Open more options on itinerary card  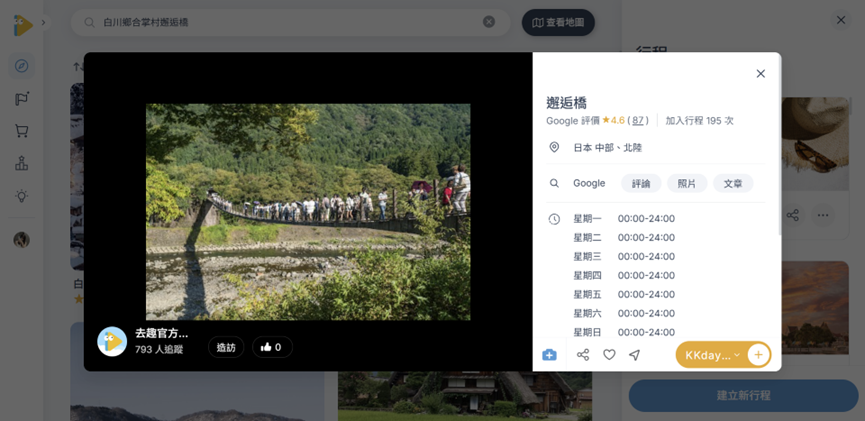823,215
